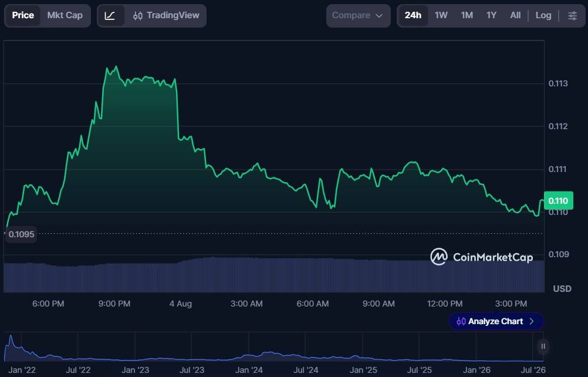Click Jul '26 on the range navigator
The width and height of the screenshot is (588, 377).
pos(533,371)
